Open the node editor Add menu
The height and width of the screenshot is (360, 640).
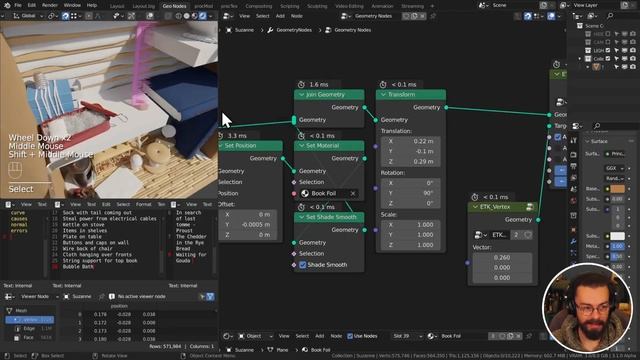pyautogui.click(x=280, y=16)
